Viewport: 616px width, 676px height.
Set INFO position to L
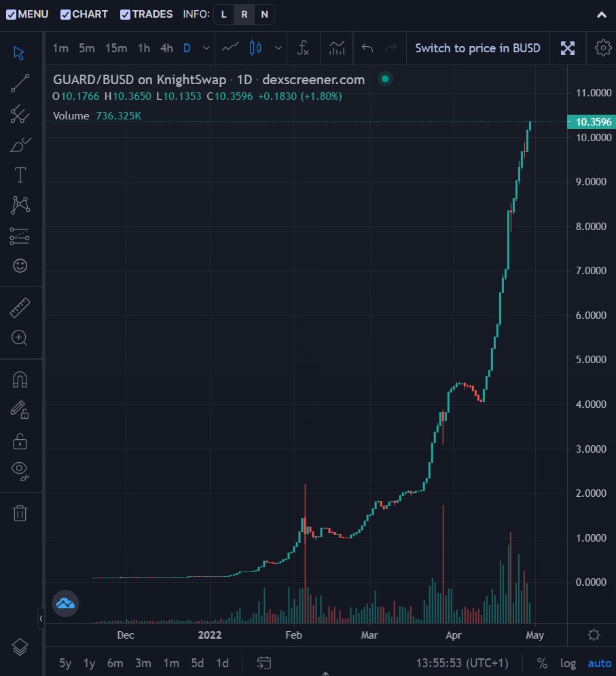click(224, 14)
